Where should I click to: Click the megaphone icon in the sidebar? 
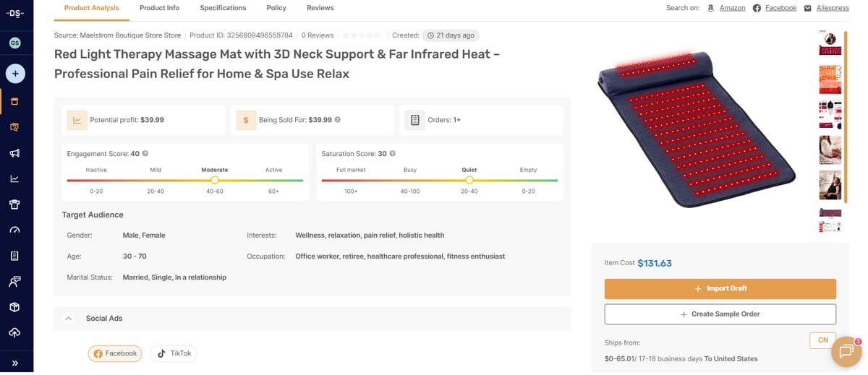(x=14, y=153)
